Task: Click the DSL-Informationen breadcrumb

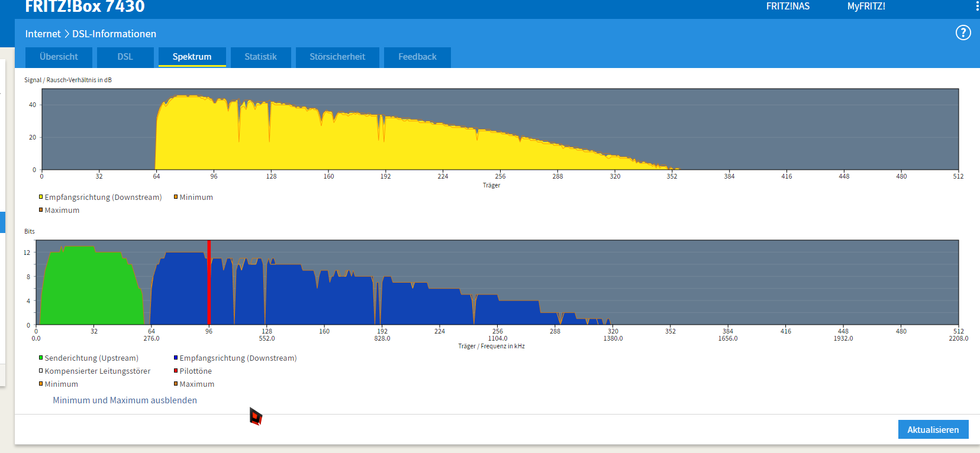Action: 114,34
